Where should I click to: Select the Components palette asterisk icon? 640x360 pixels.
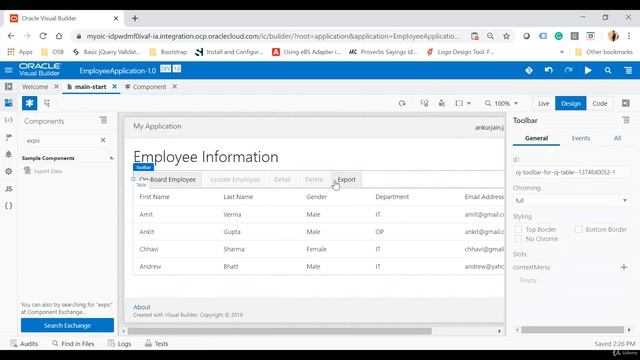29,103
